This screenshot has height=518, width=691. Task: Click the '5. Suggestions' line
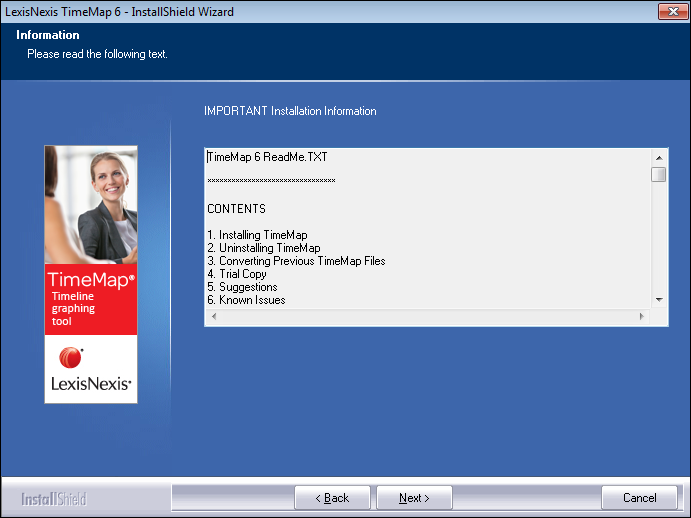click(242, 287)
